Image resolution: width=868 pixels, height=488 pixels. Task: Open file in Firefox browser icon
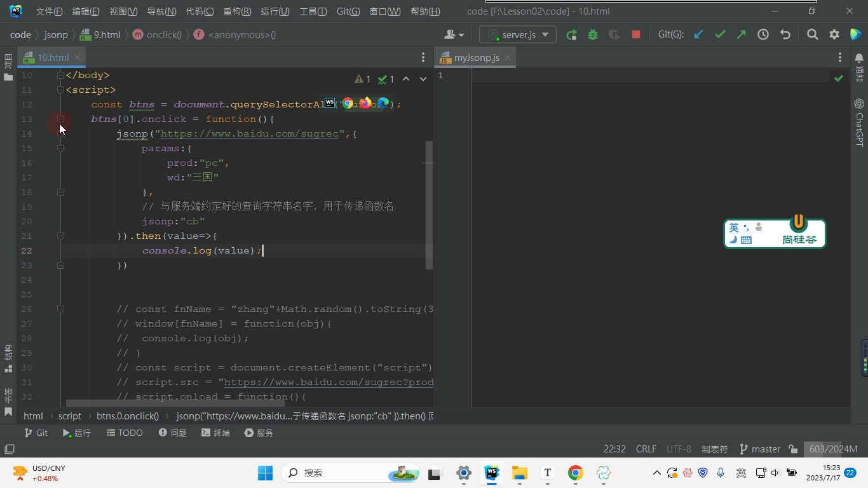click(x=365, y=103)
